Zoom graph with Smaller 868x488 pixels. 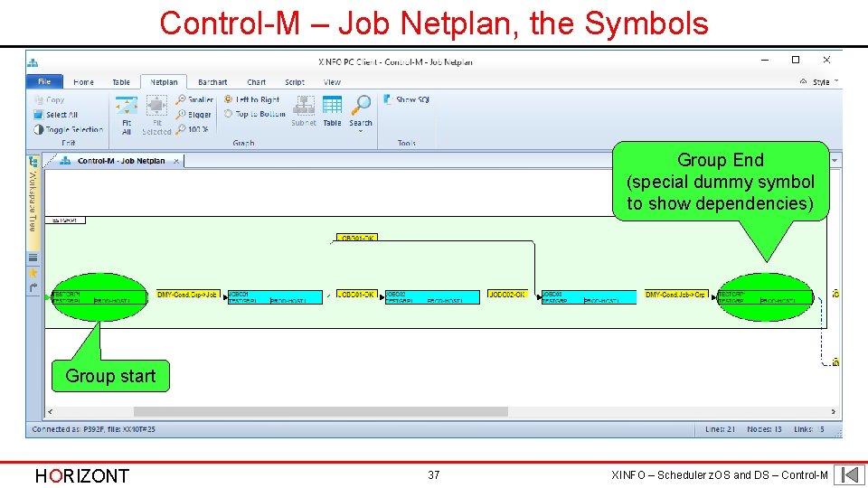194,99
